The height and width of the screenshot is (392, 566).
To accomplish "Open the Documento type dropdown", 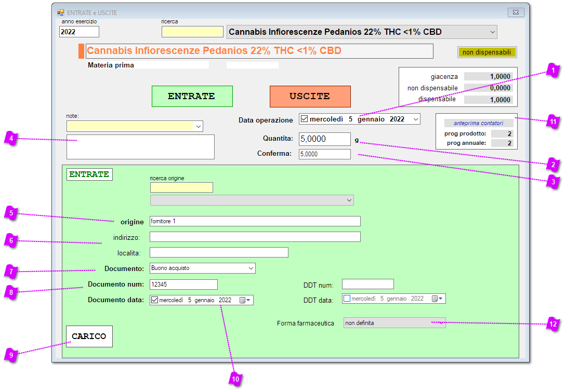I will [251, 268].
